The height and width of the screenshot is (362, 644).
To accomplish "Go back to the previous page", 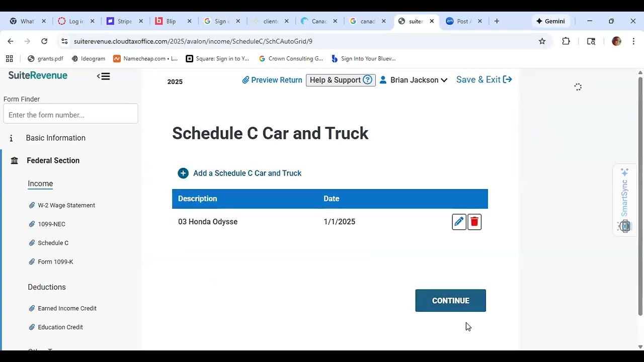I will (11, 41).
